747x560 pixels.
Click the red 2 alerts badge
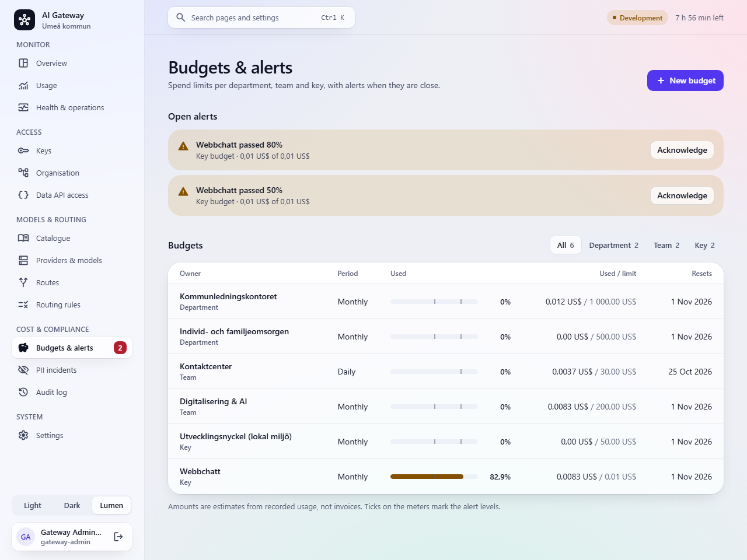(x=120, y=348)
